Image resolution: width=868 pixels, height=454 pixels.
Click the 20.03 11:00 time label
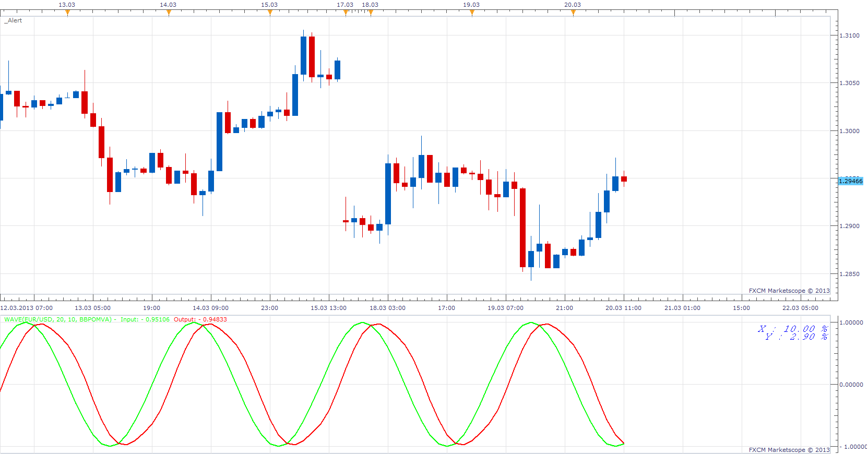point(623,308)
